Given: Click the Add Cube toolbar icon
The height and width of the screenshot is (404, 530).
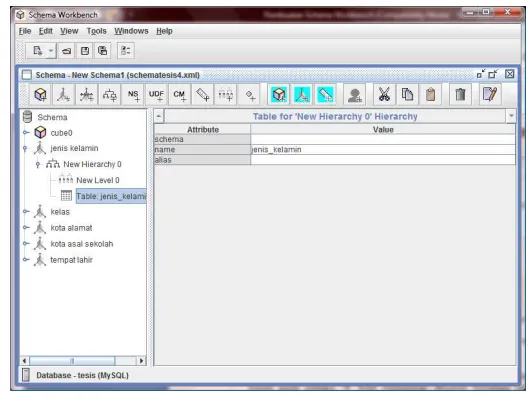Looking at the screenshot, I should coord(41,95).
